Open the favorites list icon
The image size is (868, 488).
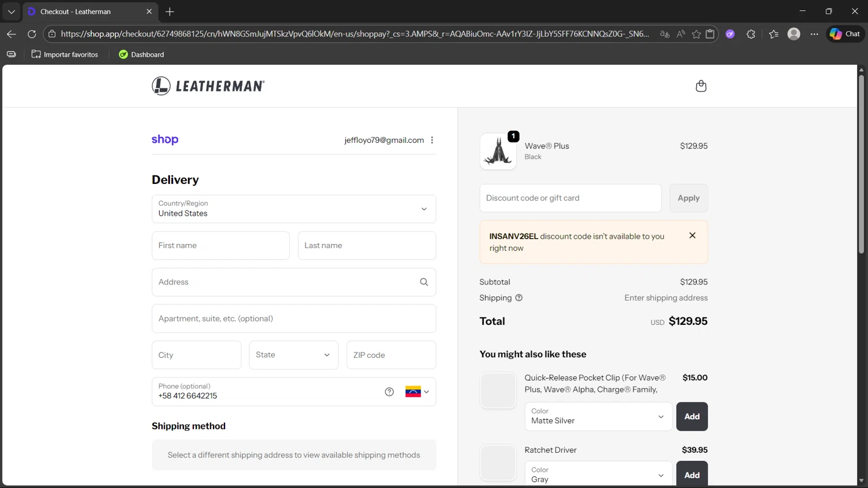coord(774,34)
